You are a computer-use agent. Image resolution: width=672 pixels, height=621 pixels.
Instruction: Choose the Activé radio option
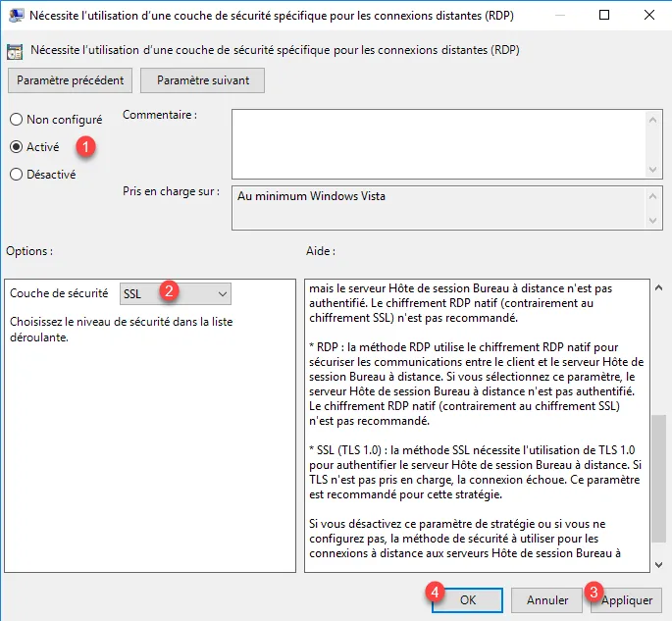coord(17,147)
